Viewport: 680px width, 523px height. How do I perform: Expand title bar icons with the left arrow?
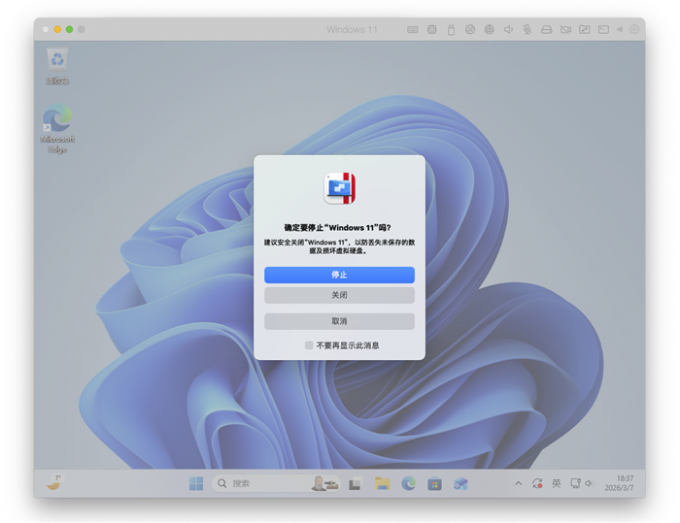619,30
